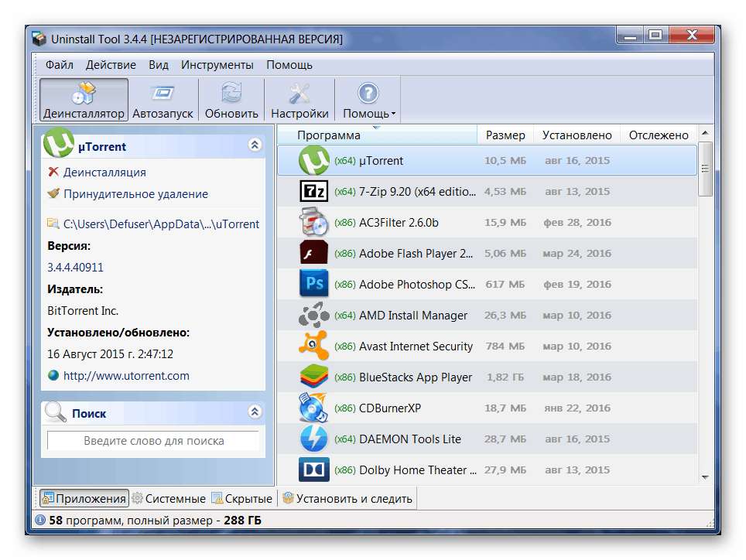
Task: Click AC3Filter 2.6.0b program name
Action: pos(399,223)
